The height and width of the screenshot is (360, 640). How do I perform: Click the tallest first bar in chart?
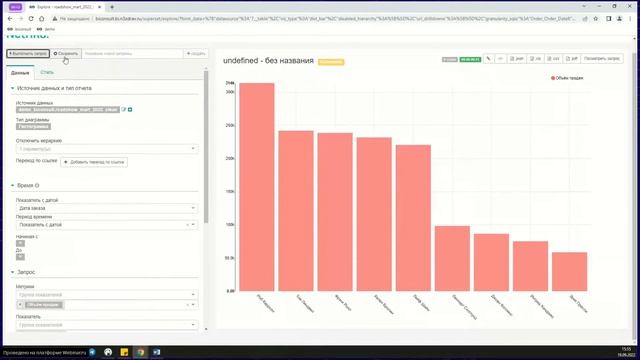pyautogui.click(x=257, y=187)
